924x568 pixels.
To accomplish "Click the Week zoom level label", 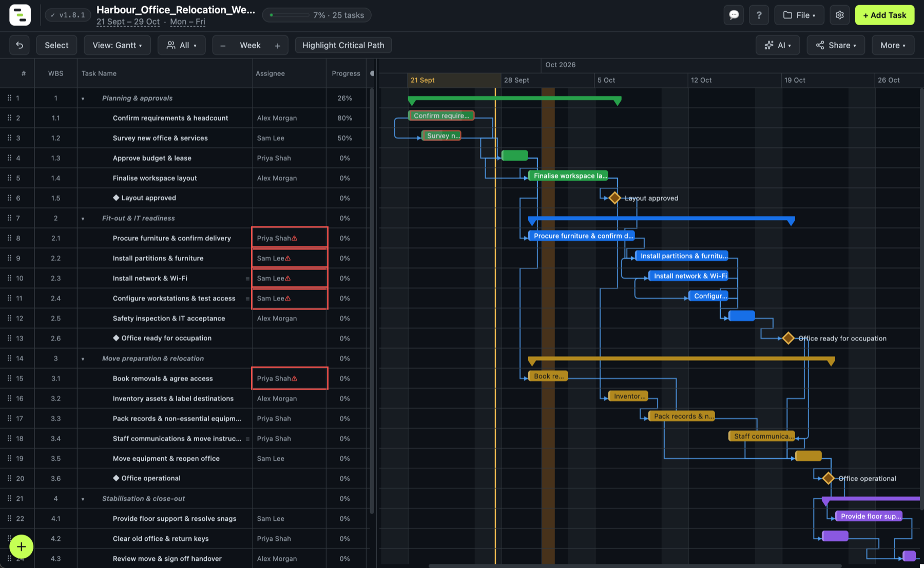I will [250, 45].
